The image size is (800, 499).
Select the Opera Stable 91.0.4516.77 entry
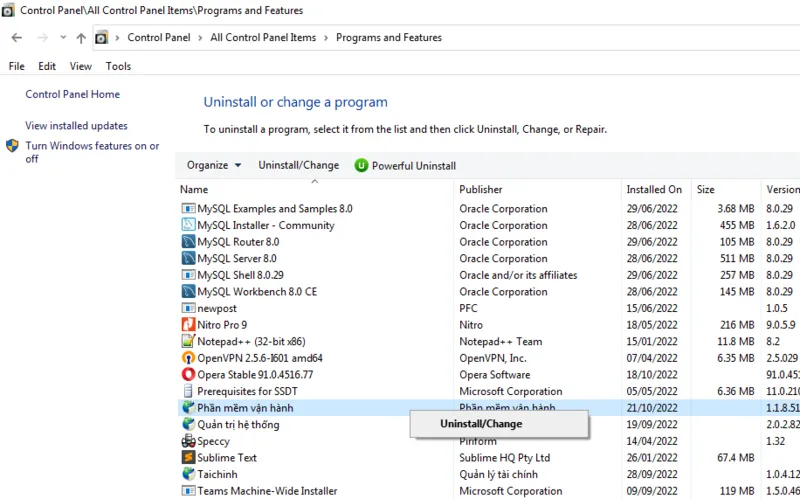pos(255,375)
